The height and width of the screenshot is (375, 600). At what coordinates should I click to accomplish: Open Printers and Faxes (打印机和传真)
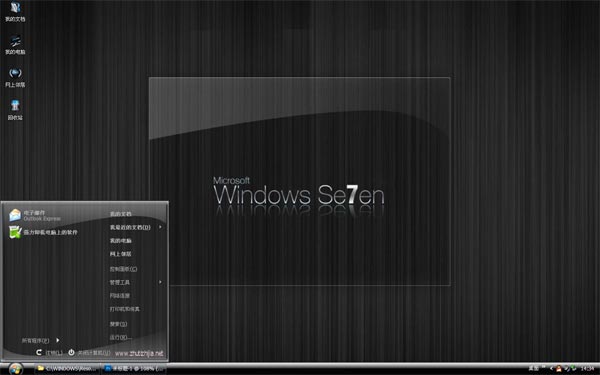pyautogui.click(x=125, y=309)
